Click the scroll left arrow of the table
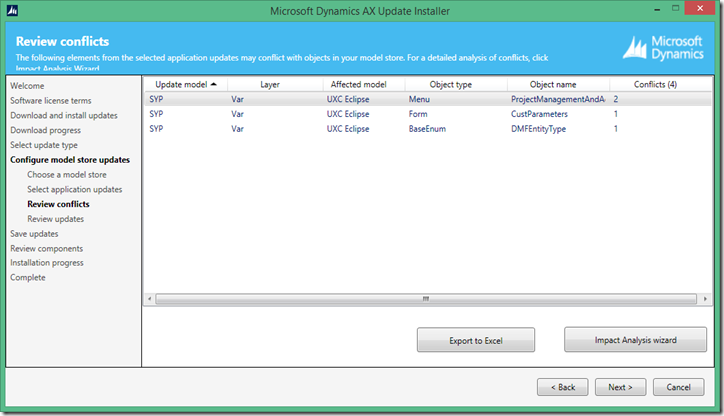This screenshot has width=724, height=416. click(149, 299)
